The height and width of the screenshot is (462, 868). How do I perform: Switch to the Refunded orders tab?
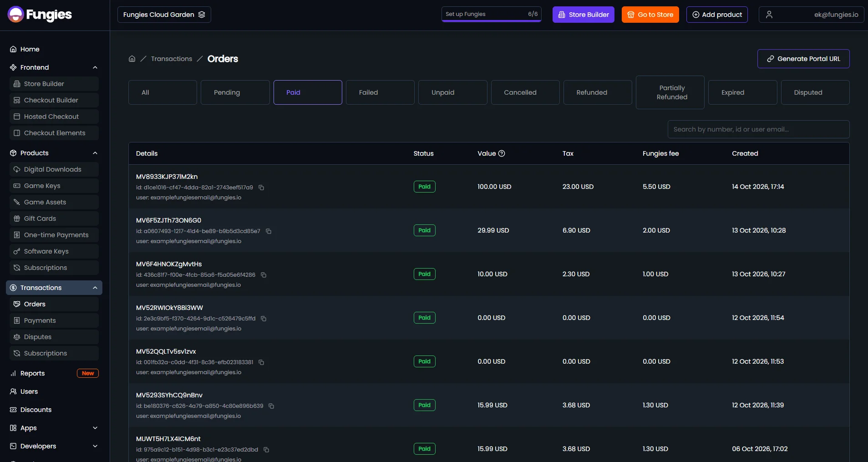point(598,92)
